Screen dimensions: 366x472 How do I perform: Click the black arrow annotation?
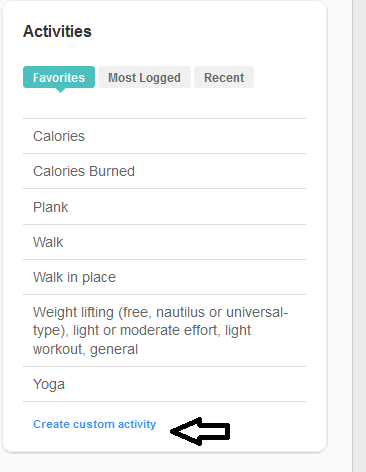(x=200, y=431)
